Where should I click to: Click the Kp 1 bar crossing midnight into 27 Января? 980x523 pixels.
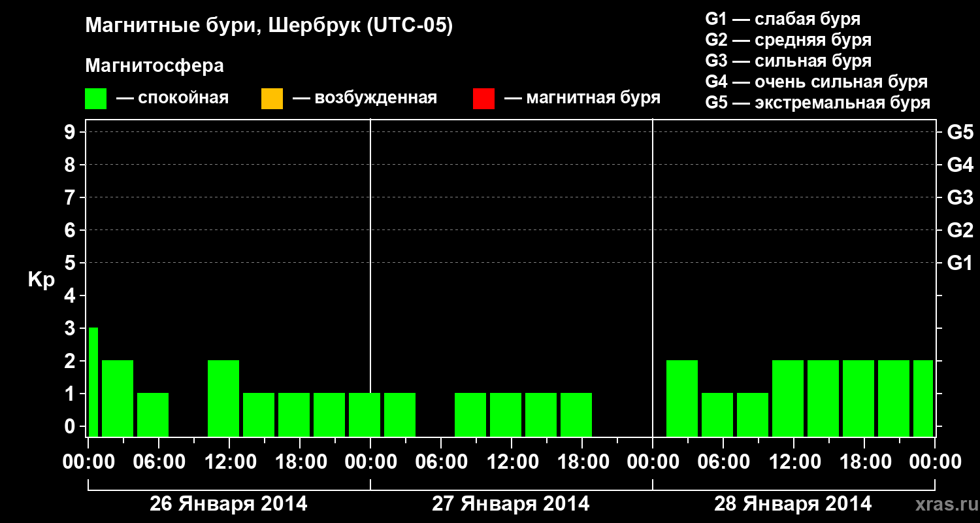point(365,414)
